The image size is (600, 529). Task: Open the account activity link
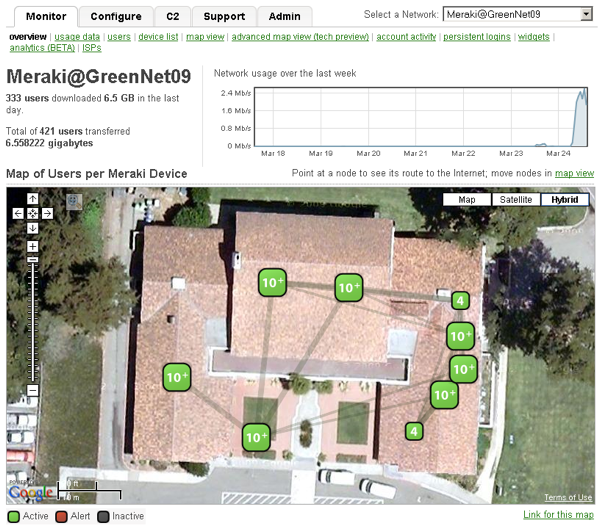tap(406, 37)
